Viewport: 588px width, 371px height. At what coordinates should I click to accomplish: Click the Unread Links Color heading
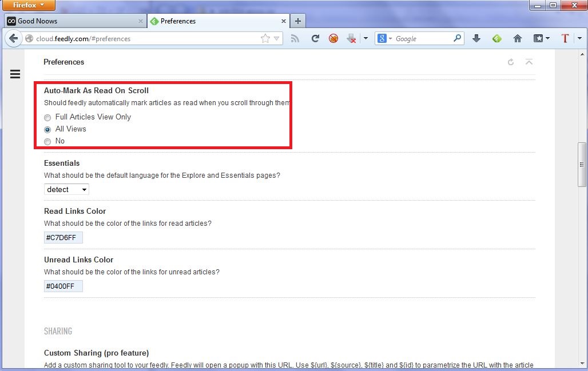[79, 260]
